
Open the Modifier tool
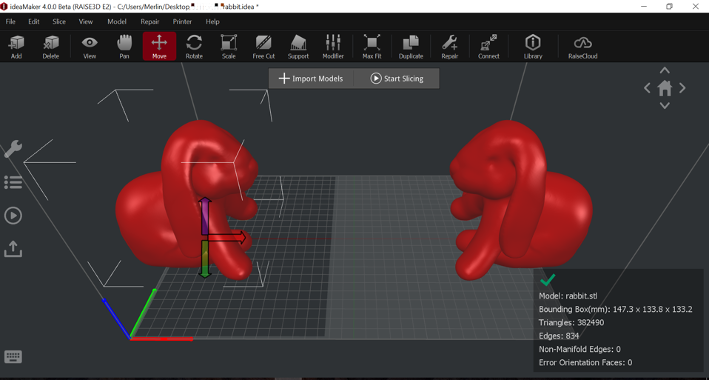coord(333,47)
